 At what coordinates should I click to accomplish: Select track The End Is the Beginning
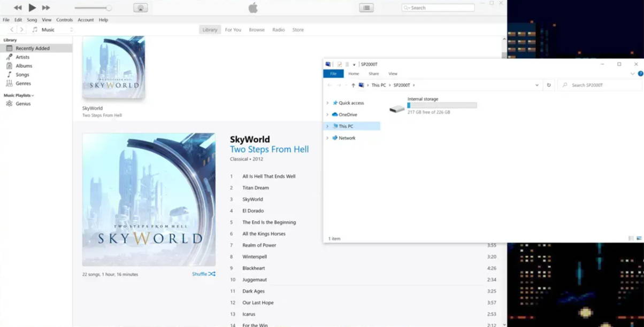[269, 222]
